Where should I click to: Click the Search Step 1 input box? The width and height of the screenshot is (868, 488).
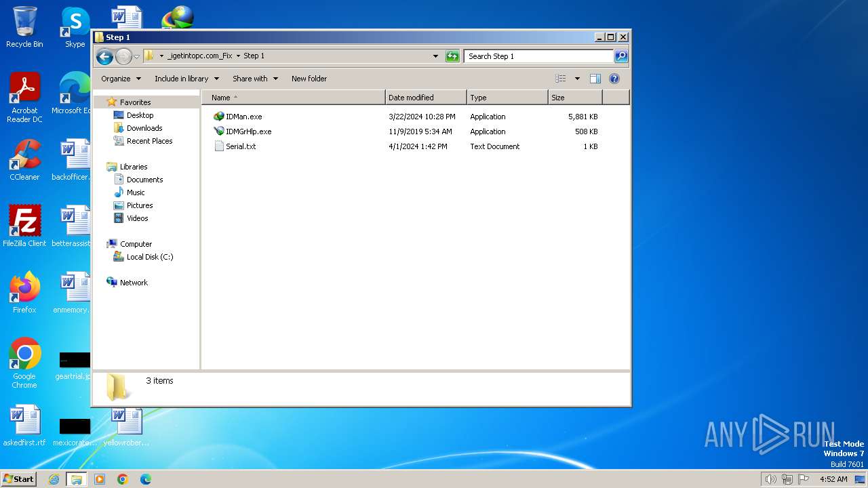pyautogui.click(x=539, y=56)
